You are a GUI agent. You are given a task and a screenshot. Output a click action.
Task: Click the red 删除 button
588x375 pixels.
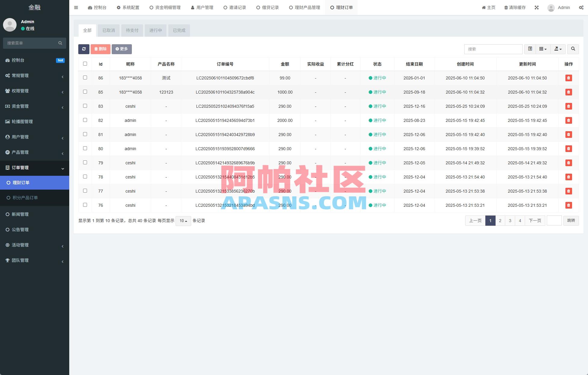[100, 49]
